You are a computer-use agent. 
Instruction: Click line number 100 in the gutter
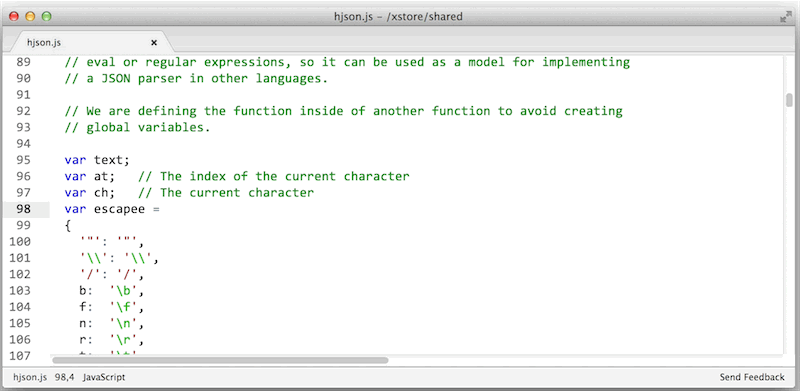pos(20,241)
